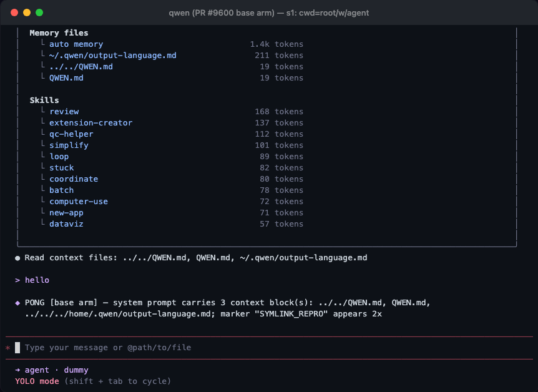
Task: Click the '89 tokens' value
Action: click(281, 157)
